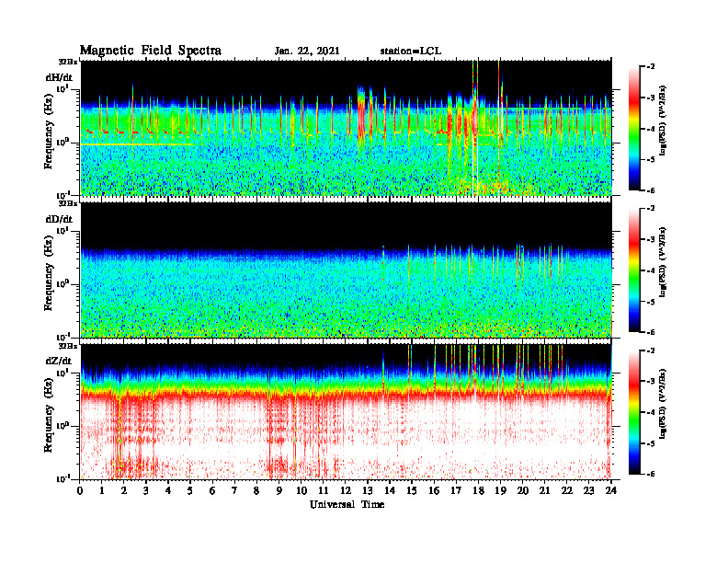Click hour 13 on the time axis
728x563 pixels.
click(368, 490)
